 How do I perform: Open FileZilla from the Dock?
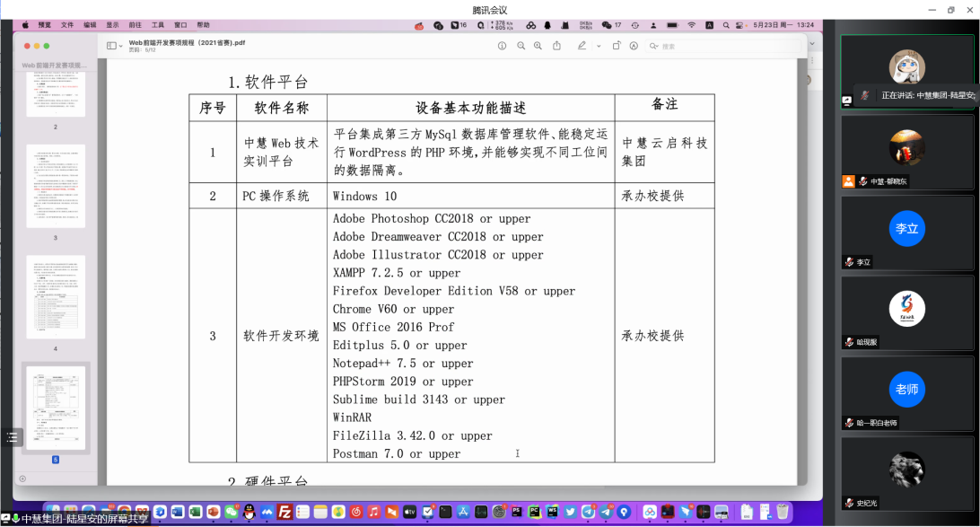pos(284,512)
